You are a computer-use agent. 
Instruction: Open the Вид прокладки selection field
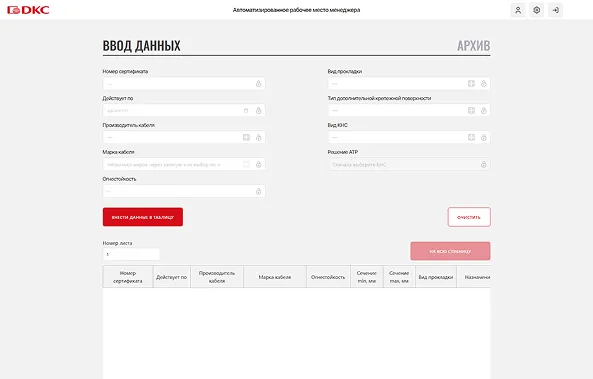pos(409,84)
